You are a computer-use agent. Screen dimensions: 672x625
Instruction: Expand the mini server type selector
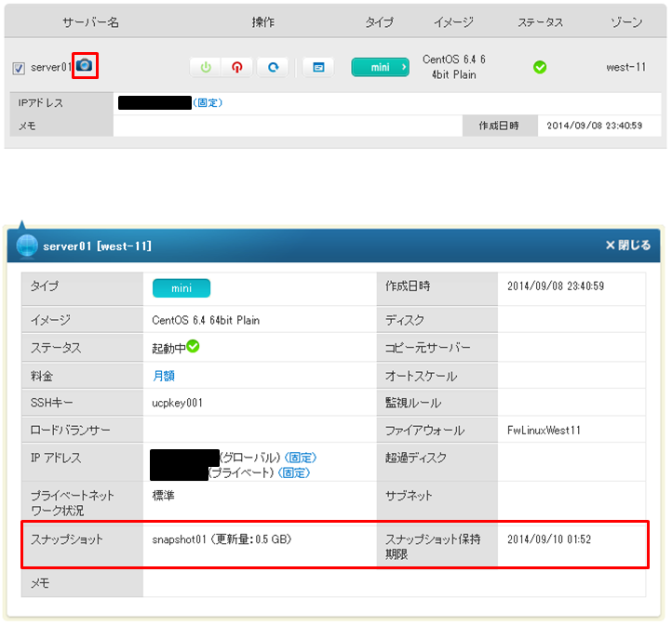tap(380, 67)
